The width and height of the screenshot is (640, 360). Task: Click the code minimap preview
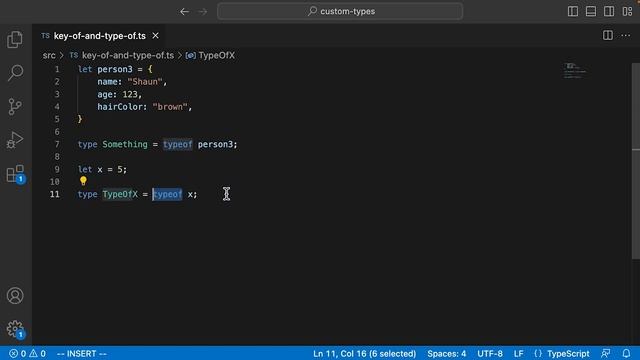pos(576,71)
